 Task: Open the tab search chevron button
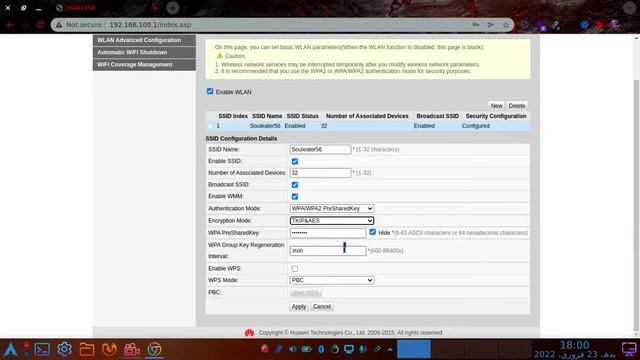pos(629,8)
